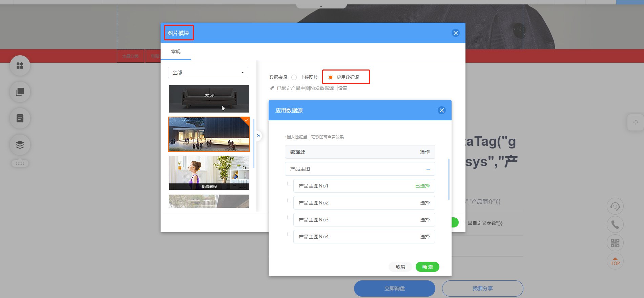Click the TOP back-to-top icon

tap(615, 261)
